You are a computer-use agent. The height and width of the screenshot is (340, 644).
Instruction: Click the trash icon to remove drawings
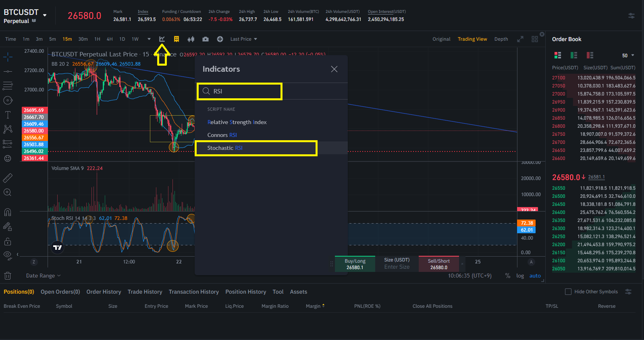(8, 276)
